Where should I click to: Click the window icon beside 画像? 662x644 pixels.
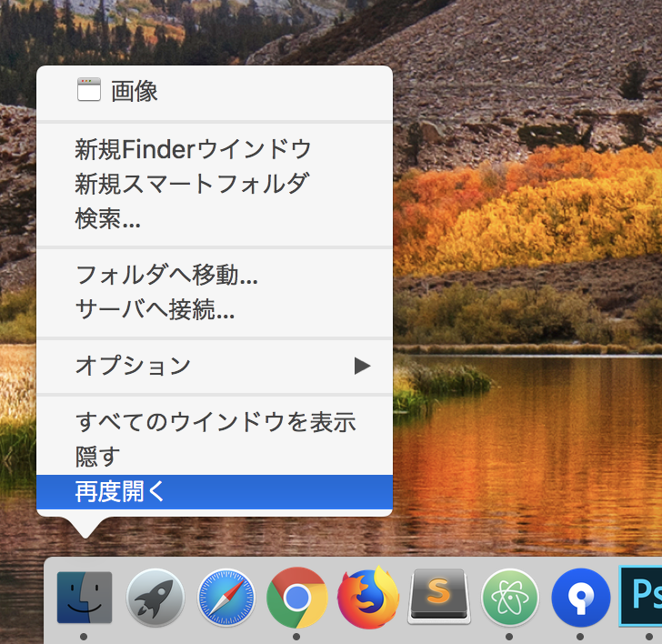89,89
